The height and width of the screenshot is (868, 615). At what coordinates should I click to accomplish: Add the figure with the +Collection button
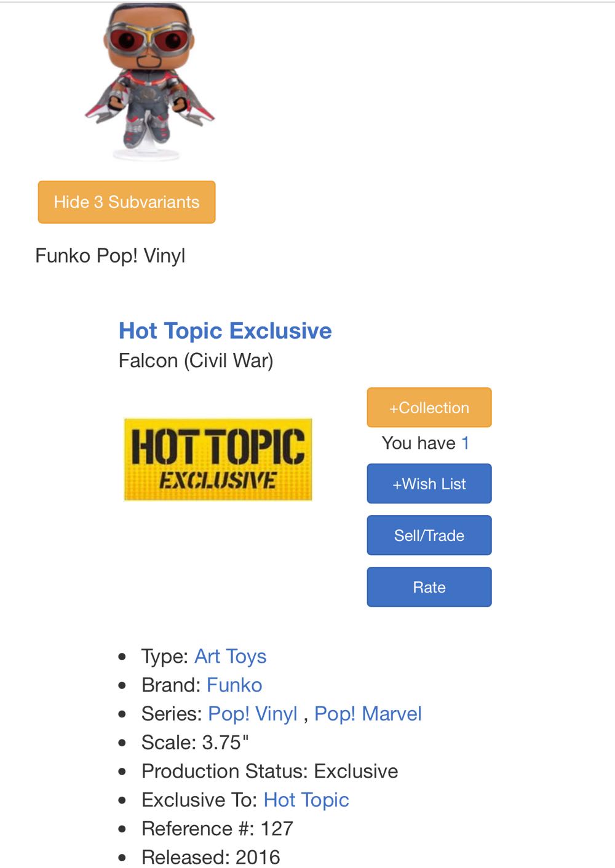(429, 408)
